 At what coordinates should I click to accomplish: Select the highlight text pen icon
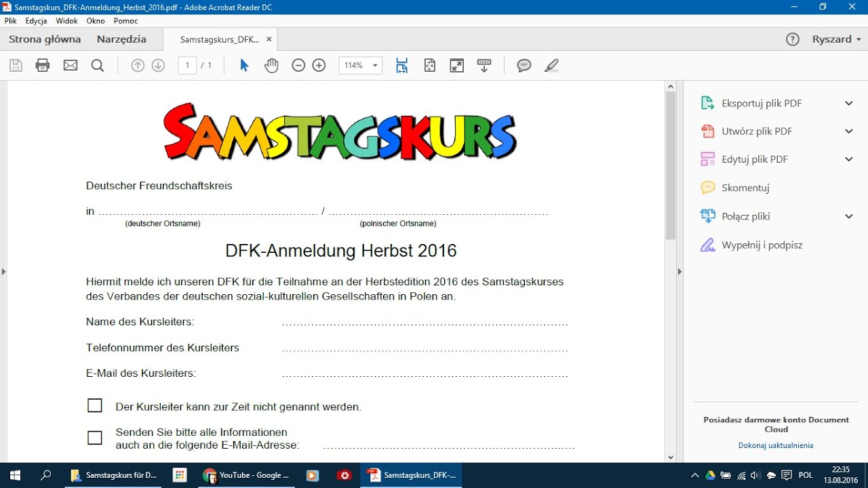pos(551,66)
